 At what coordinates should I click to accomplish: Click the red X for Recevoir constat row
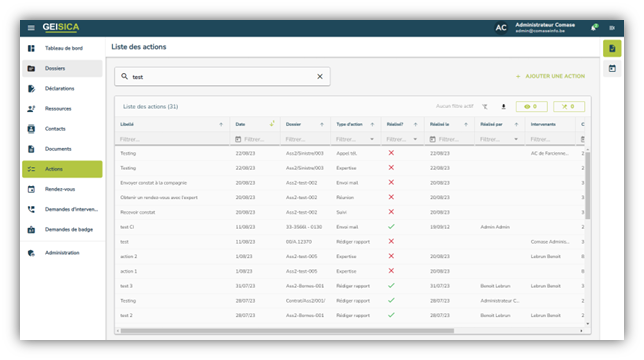coord(391,212)
